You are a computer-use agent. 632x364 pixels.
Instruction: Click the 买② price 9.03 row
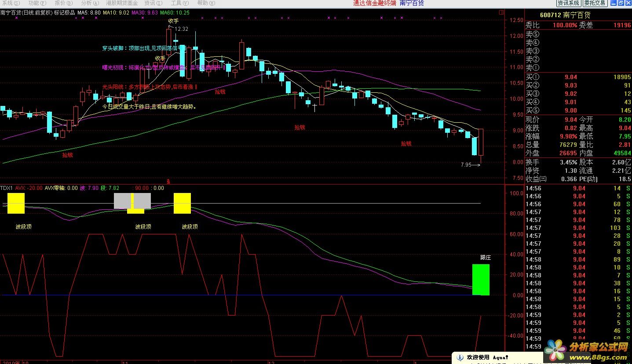pyautogui.click(x=578, y=85)
